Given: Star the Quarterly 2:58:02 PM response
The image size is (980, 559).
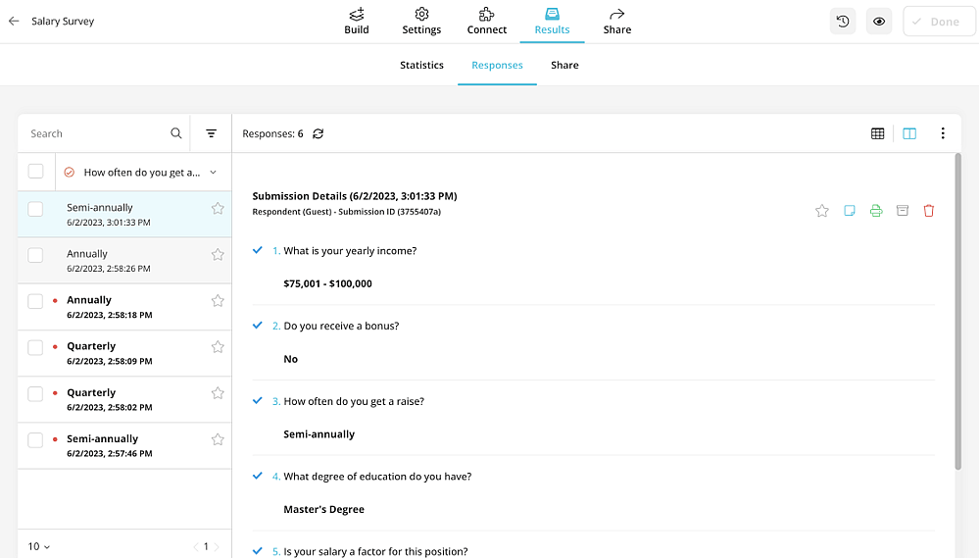Looking at the screenshot, I should pyautogui.click(x=218, y=393).
